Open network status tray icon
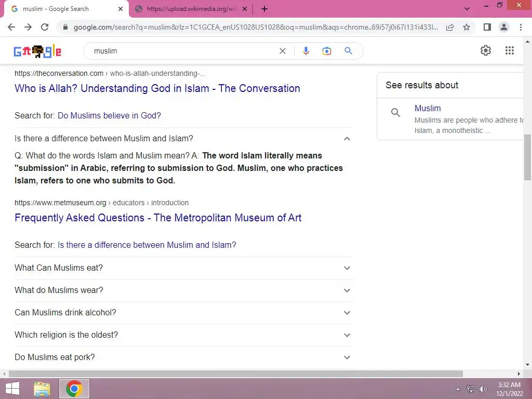Screen dimensions: 532x399 click(x=471, y=389)
